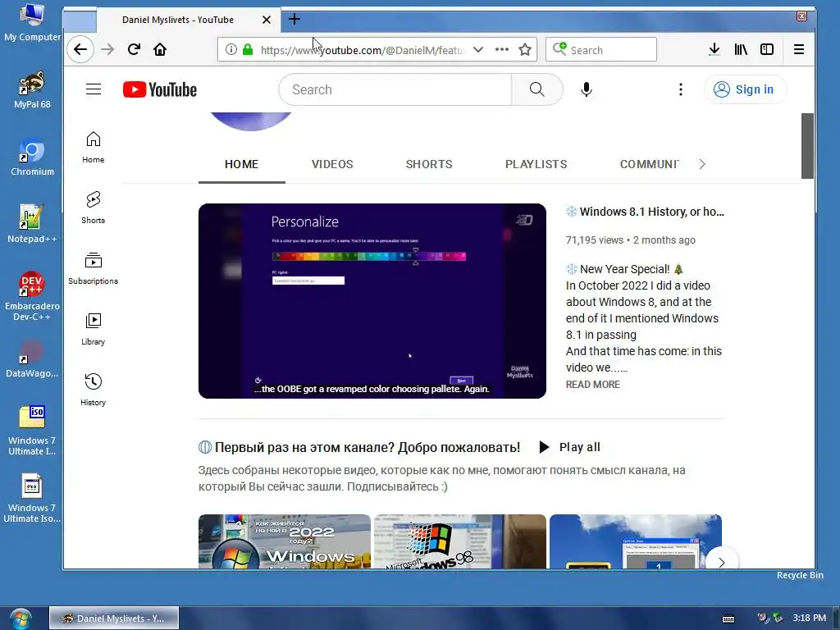The height and width of the screenshot is (630, 840).
Task: Switch to the SHORTS channel tab
Action: point(429,164)
